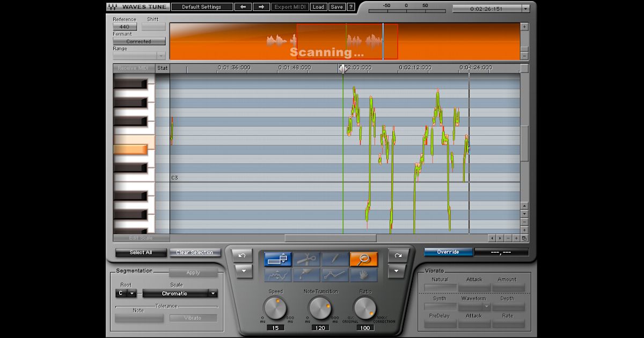
Task: Select the multi-point curve editing tool
Action: pyautogui.click(x=333, y=275)
